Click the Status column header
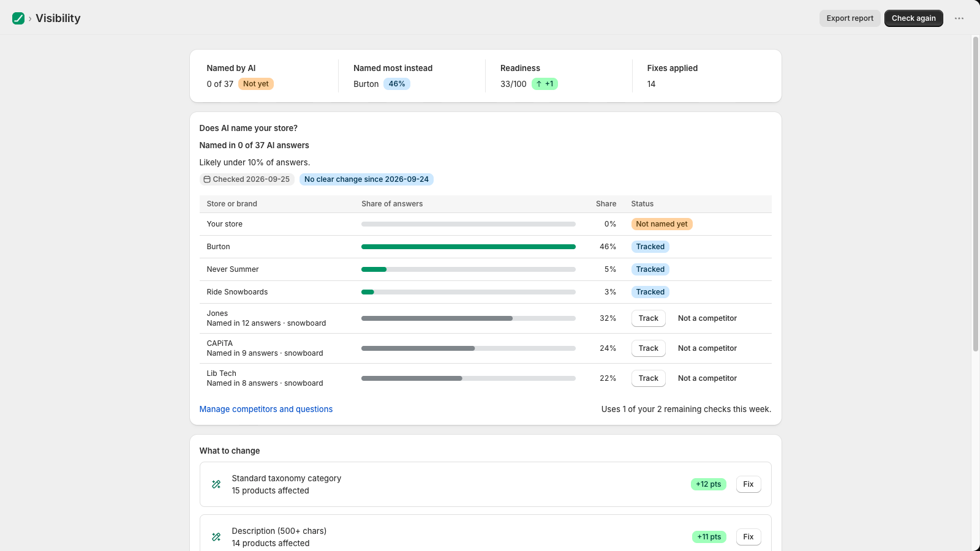Image resolution: width=980 pixels, height=551 pixels. pyautogui.click(x=642, y=204)
